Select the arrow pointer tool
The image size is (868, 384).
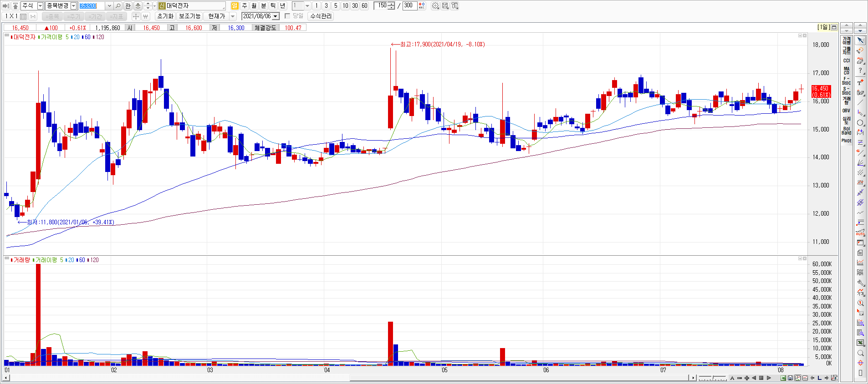[860, 40]
